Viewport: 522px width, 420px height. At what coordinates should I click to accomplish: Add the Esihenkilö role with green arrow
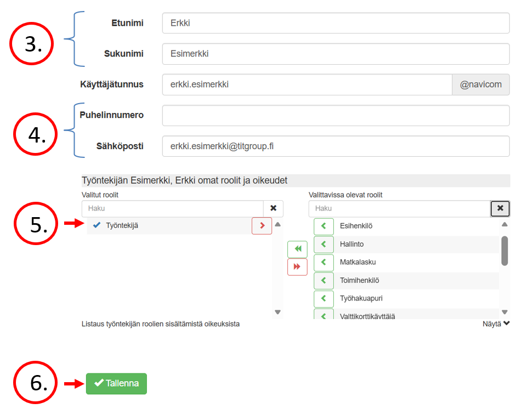pyautogui.click(x=324, y=226)
